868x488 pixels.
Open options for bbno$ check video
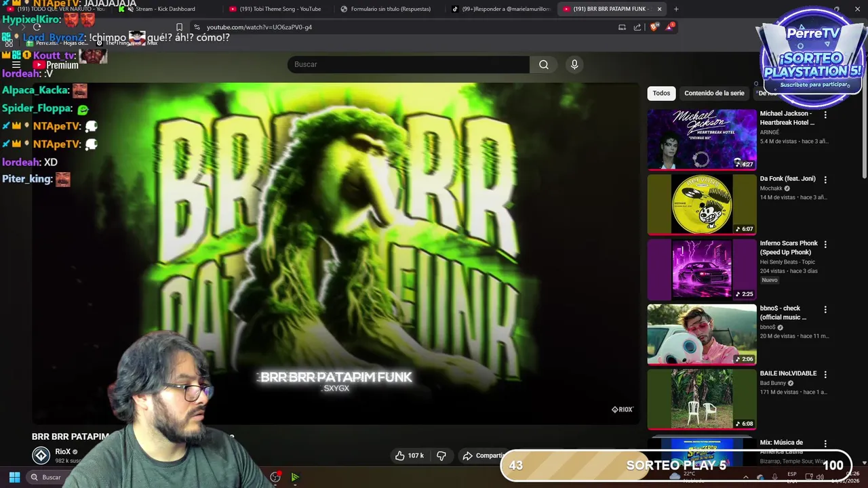825,310
